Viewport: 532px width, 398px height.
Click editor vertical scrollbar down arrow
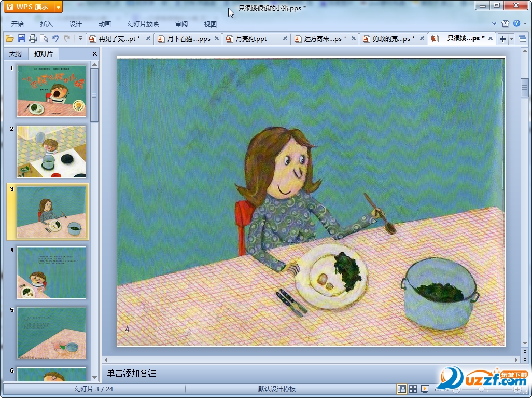[x=525, y=343]
